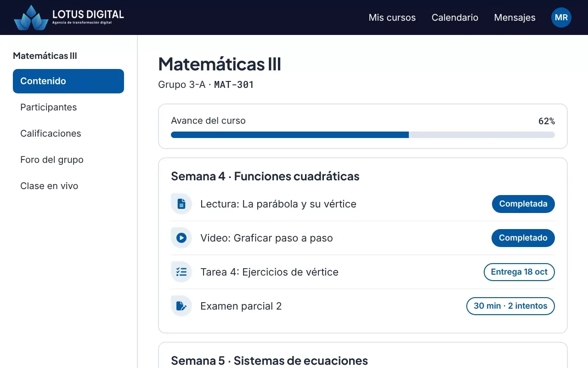Viewport: 588px width, 368px height.
Task: Open Calificaciones in the sidebar
Action: pyautogui.click(x=68, y=133)
